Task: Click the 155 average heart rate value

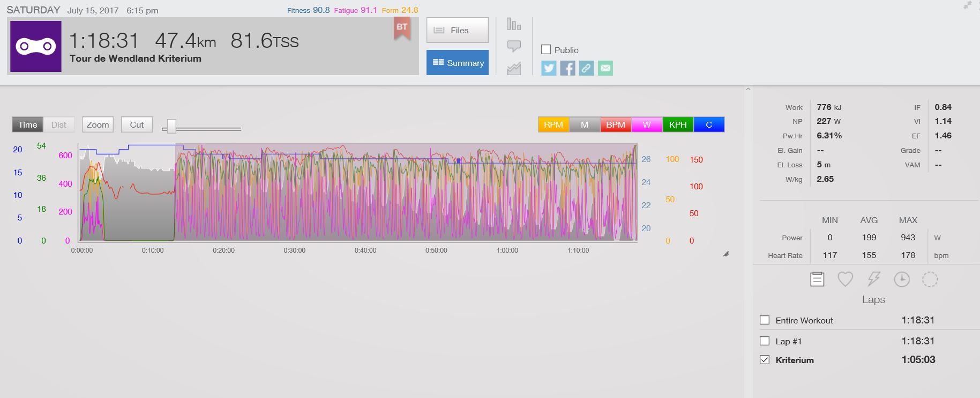Action: pyautogui.click(x=869, y=255)
